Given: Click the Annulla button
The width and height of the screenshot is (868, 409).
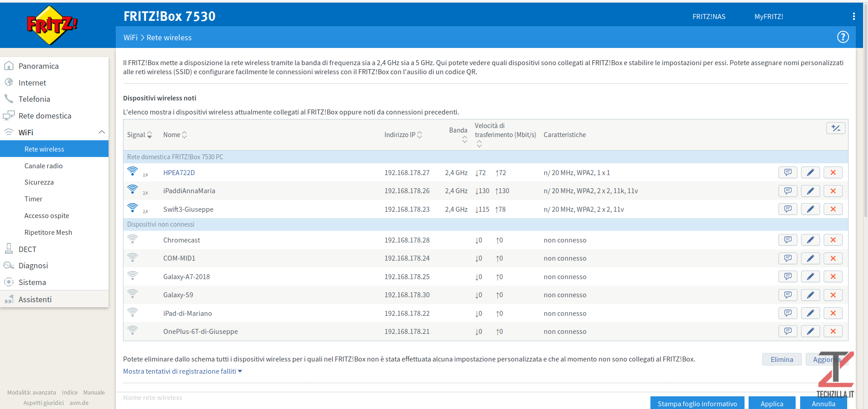Looking at the screenshot, I should 823,404.
